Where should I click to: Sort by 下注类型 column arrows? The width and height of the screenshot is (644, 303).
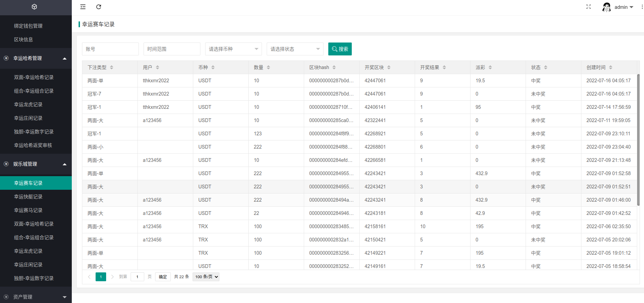112,67
